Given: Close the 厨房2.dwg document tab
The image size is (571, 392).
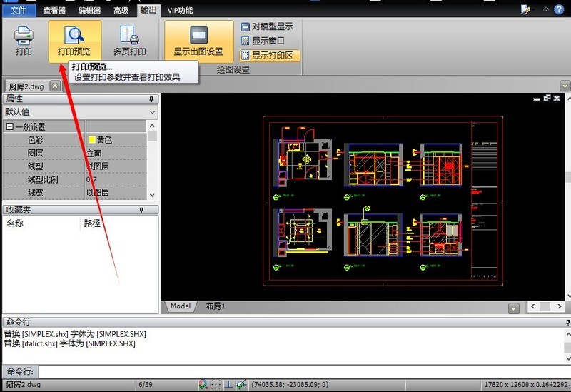Looking at the screenshot, I should [55, 86].
